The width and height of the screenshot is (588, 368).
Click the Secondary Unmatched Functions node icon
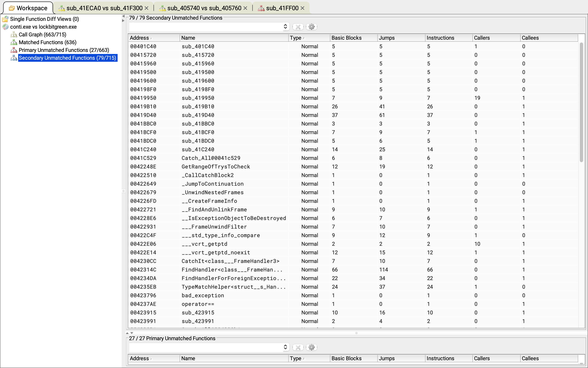click(x=14, y=58)
